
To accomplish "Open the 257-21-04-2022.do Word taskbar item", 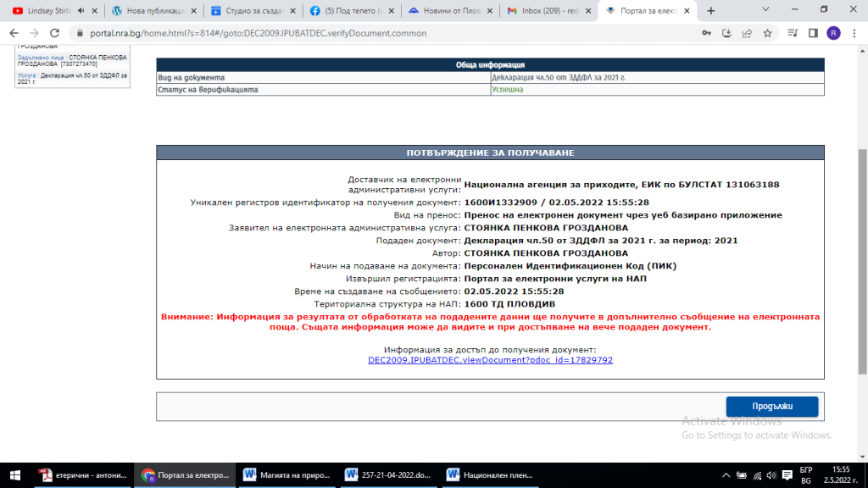I will pyautogui.click(x=388, y=475).
